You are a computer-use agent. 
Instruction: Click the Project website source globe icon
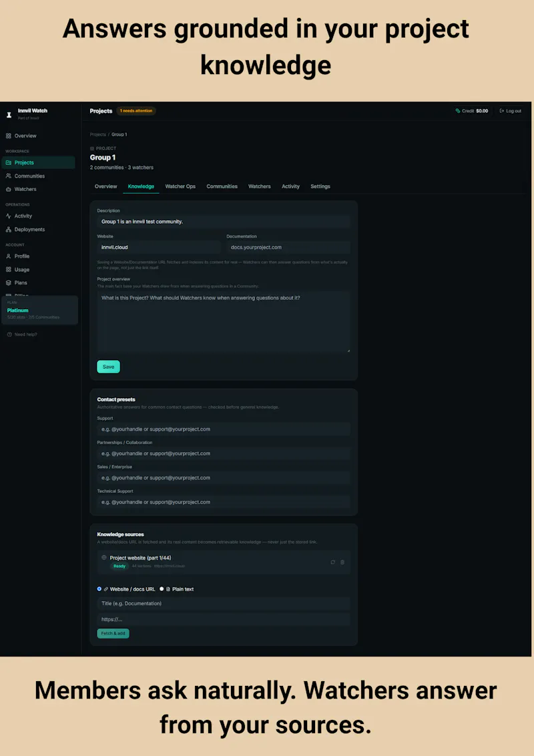[x=103, y=558]
